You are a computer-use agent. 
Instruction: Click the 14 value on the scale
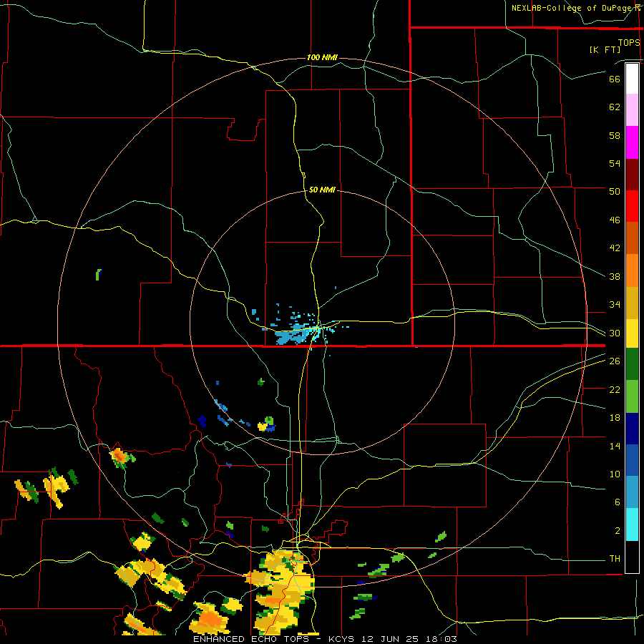click(615, 446)
